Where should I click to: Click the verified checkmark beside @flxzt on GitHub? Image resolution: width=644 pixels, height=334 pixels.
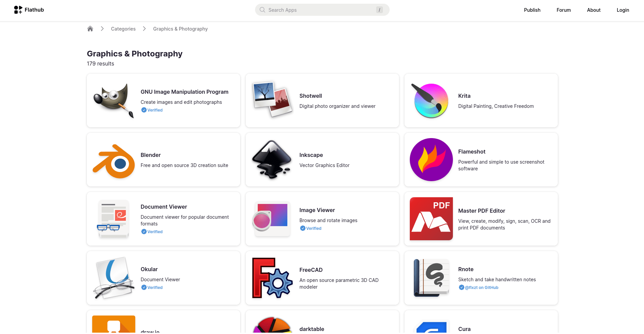tap(462, 287)
